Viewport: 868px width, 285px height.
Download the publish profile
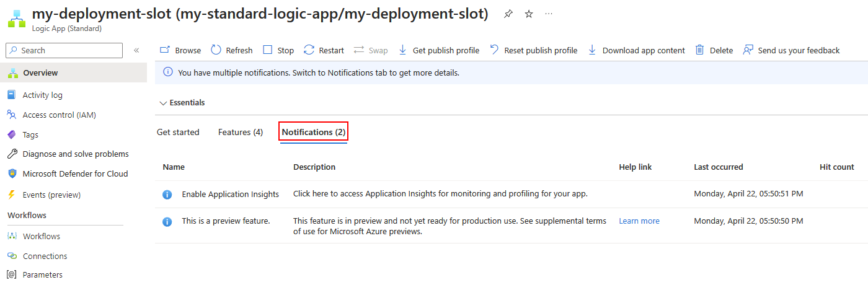click(438, 50)
